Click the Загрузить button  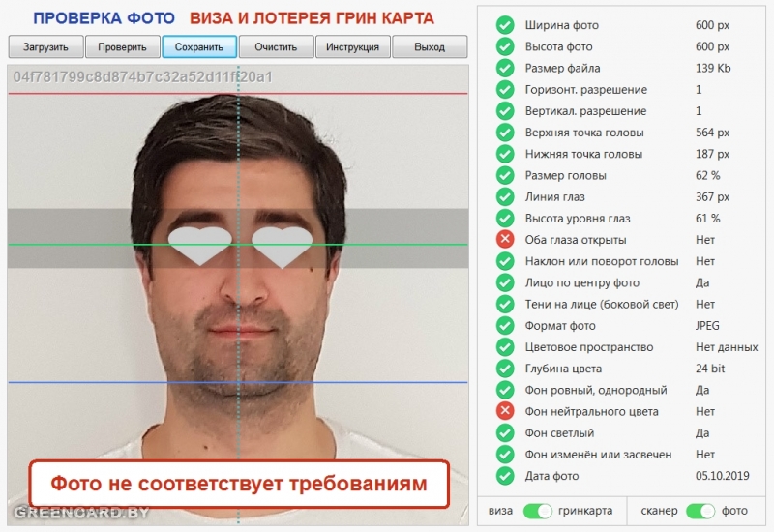(x=45, y=46)
